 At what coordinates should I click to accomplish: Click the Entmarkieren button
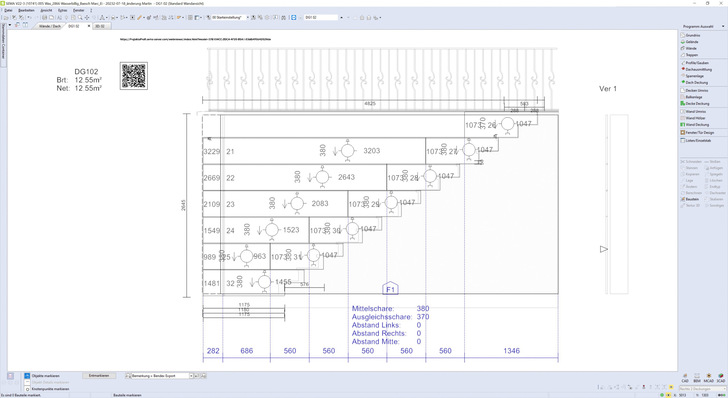pos(98,376)
